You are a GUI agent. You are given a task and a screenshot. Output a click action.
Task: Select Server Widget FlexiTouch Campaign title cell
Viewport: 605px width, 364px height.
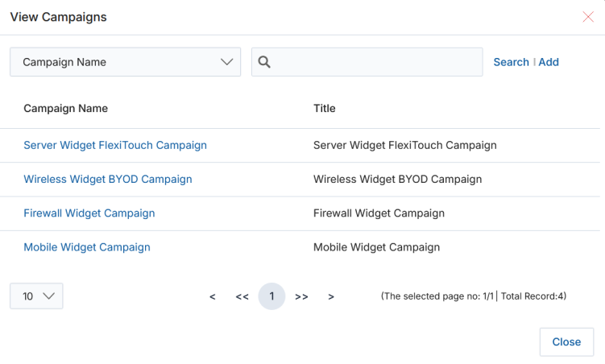(404, 146)
